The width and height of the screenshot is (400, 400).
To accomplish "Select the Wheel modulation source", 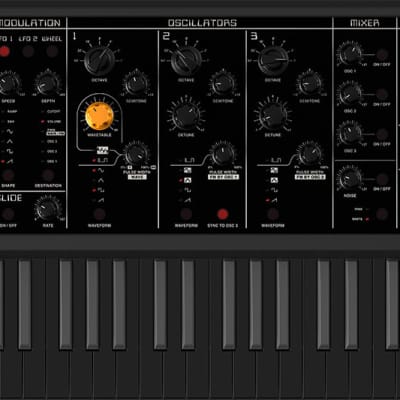I will point(52,51).
